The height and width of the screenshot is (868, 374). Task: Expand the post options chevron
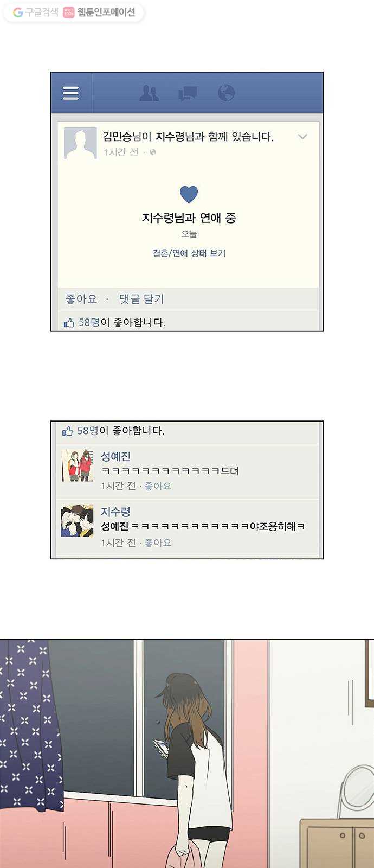pyautogui.click(x=302, y=137)
